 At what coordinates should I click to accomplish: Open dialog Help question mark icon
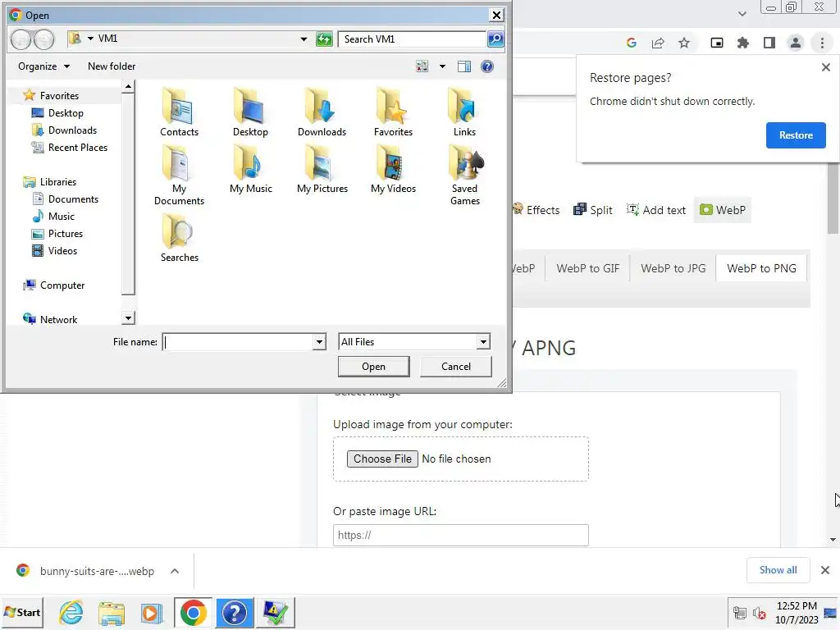(487, 66)
